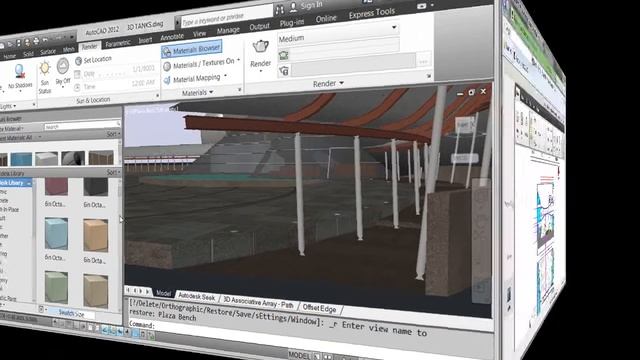This screenshot has width=640, height=360.
Task: Click the keyword or phrase search field
Action: (x=227, y=17)
